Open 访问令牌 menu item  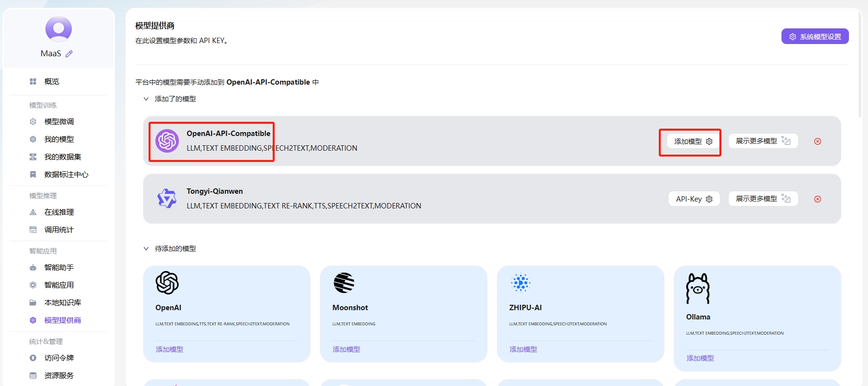[59, 358]
